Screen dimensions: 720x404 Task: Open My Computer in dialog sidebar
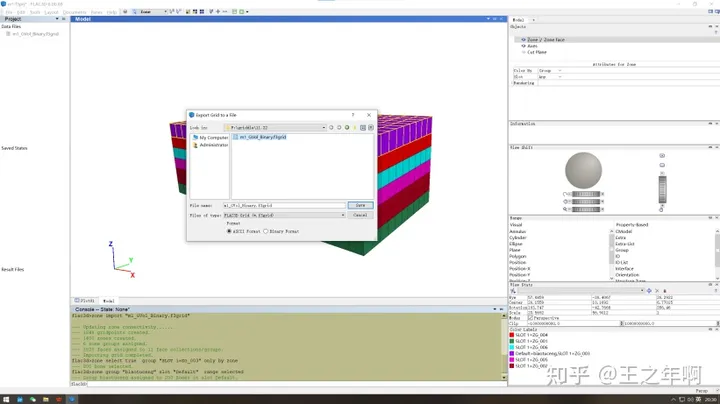(x=210, y=137)
